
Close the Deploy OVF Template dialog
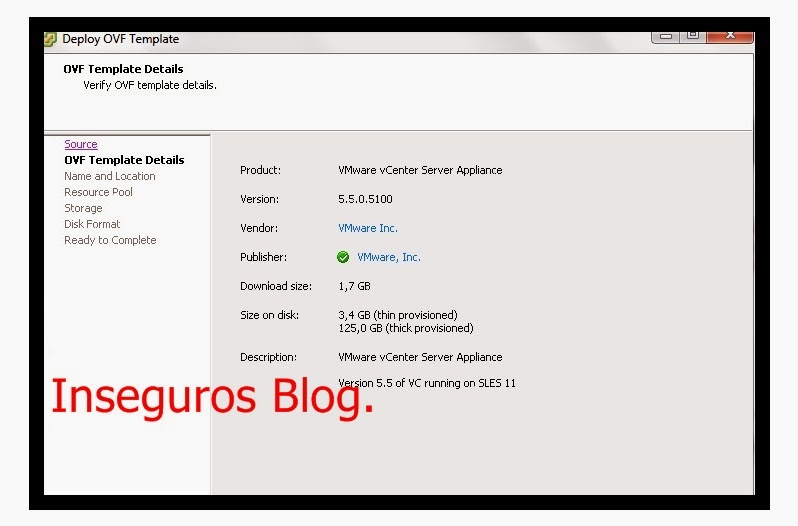[730, 36]
